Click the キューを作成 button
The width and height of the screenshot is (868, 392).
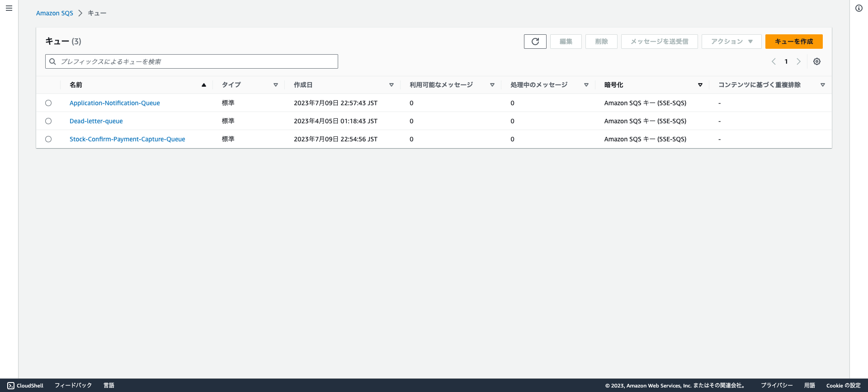click(x=794, y=42)
